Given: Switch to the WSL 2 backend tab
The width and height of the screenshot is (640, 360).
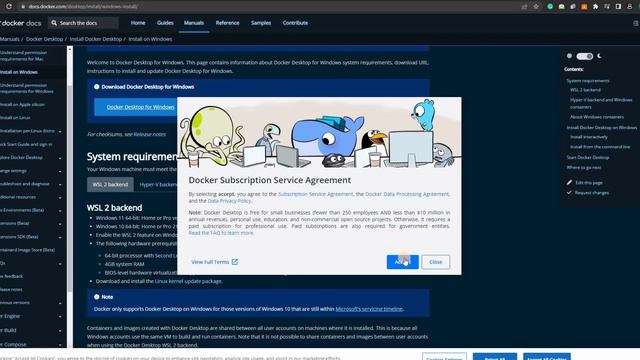Looking at the screenshot, I should coord(110,184).
